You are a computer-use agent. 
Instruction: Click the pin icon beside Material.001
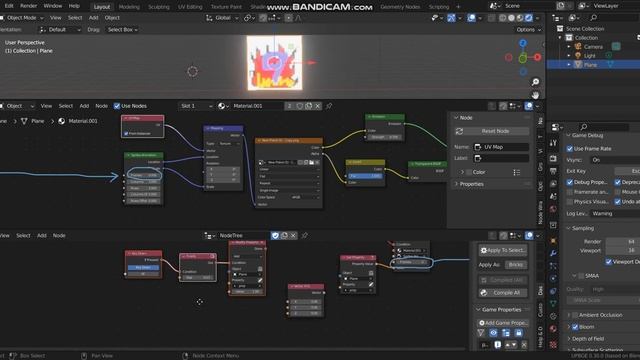click(329, 106)
